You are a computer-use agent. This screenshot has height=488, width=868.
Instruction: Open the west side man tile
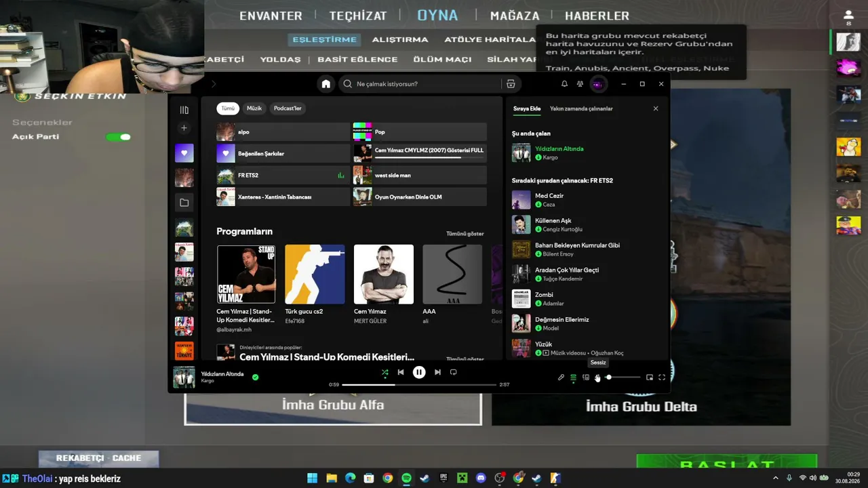click(x=420, y=176)
